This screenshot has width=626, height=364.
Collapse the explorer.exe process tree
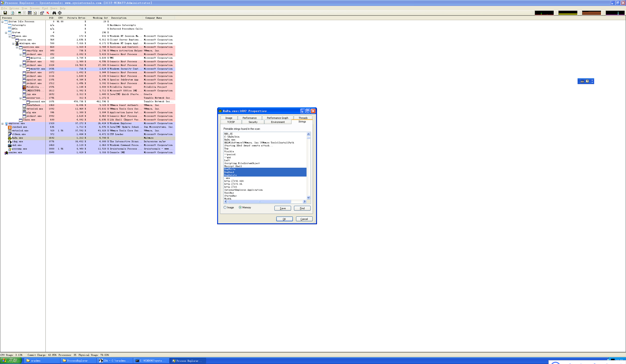pyautogui.click(x=3, y=123)
